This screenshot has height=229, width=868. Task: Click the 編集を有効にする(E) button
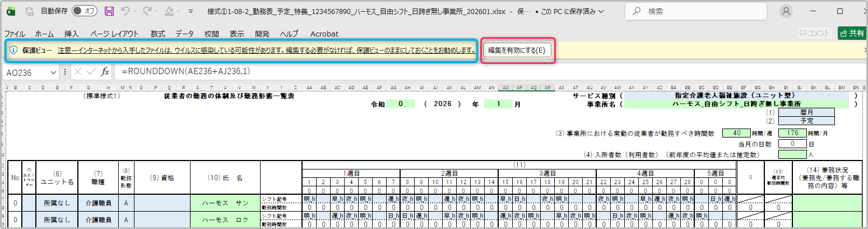tap(517, 50)
